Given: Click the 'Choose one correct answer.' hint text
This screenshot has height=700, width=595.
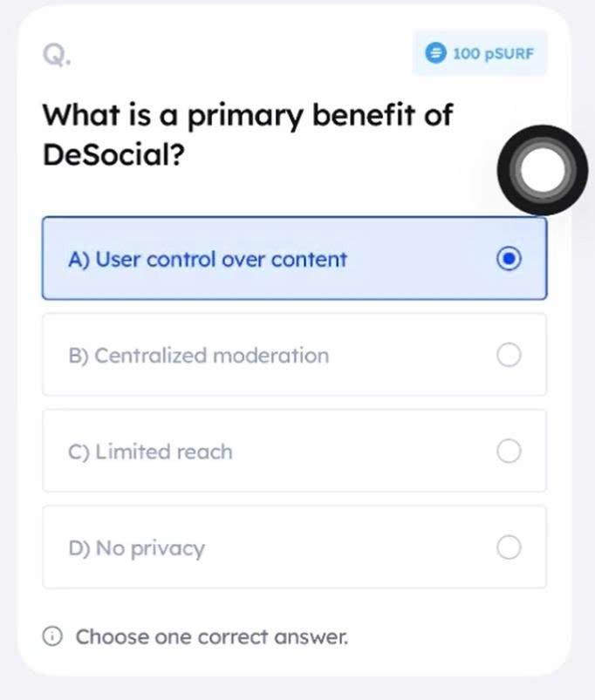Looking at the screenshot, I should click(211, 636).
